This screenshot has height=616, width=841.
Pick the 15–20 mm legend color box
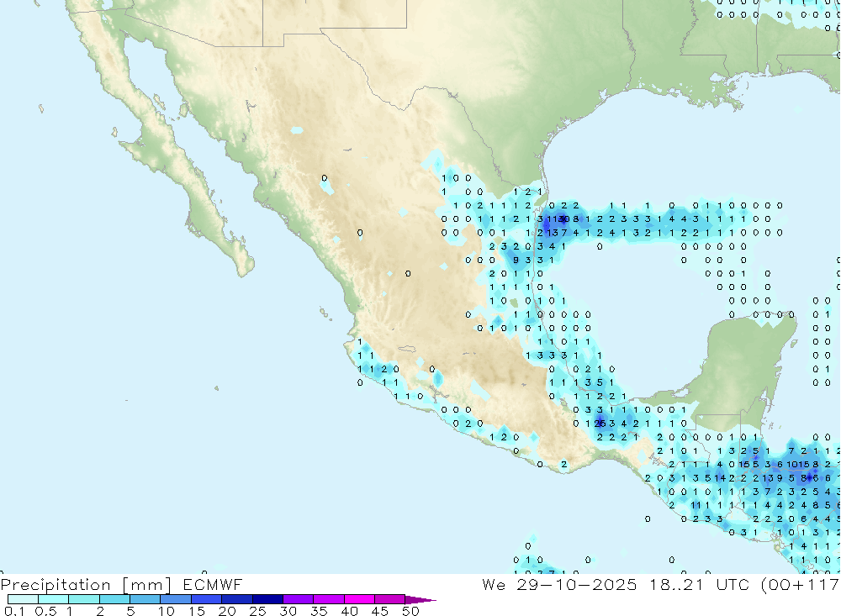coord(207,599)
